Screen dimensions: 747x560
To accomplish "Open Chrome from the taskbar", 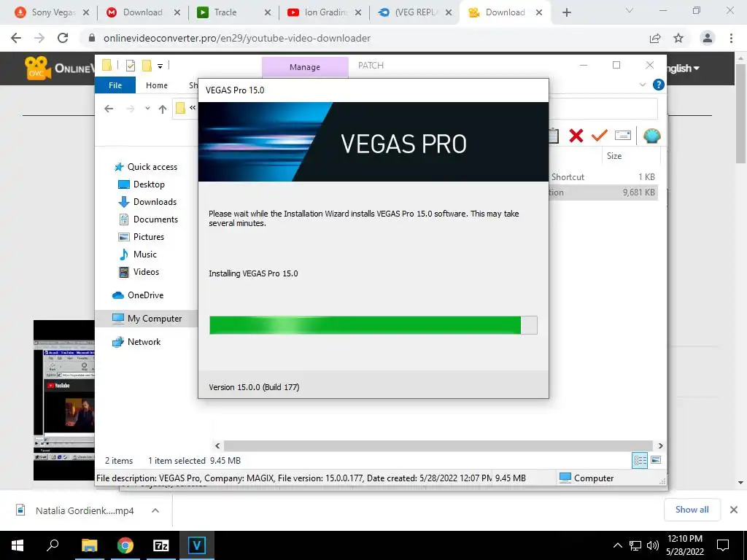I will [x=125, y=545].
